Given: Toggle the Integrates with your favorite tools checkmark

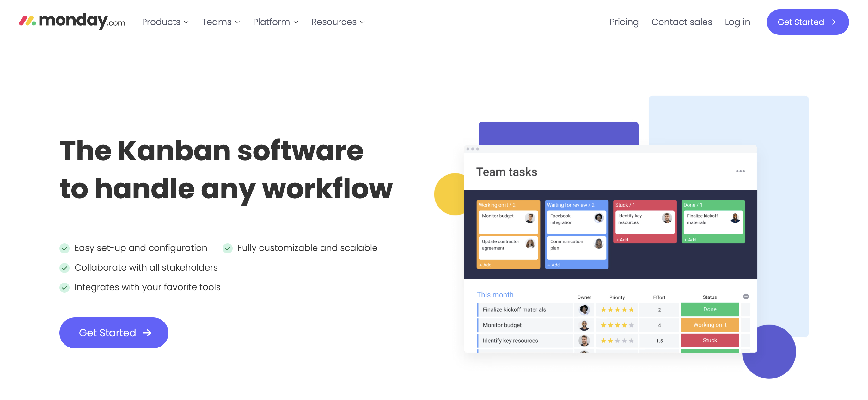Looking at the screenshot, I should click(x=65, y=287).
